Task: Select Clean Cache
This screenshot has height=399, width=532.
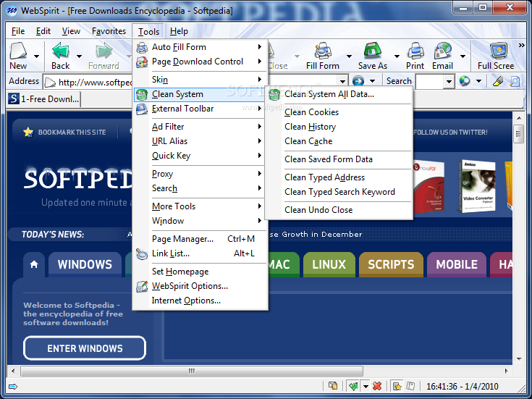Action: click(339, 141)
